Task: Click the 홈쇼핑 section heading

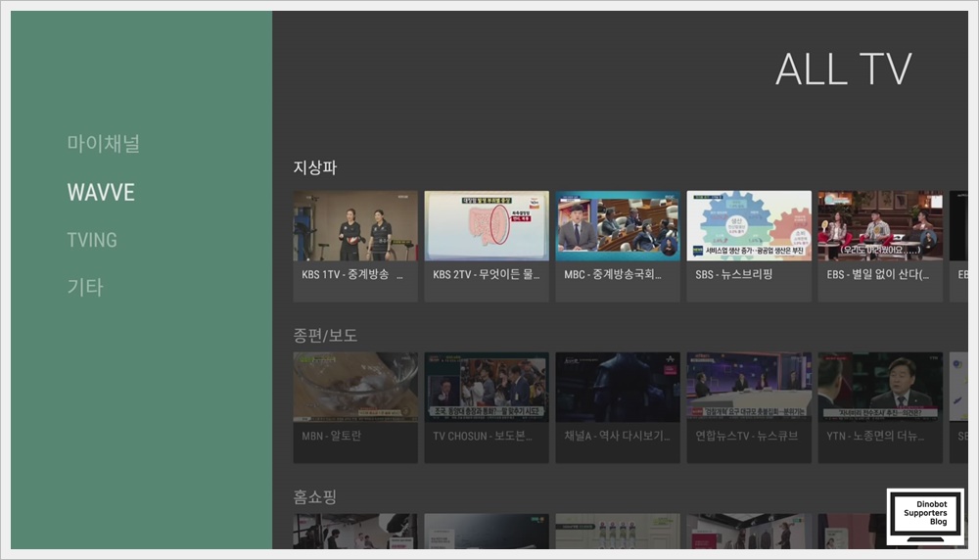Action: click(x=315, y=497)
